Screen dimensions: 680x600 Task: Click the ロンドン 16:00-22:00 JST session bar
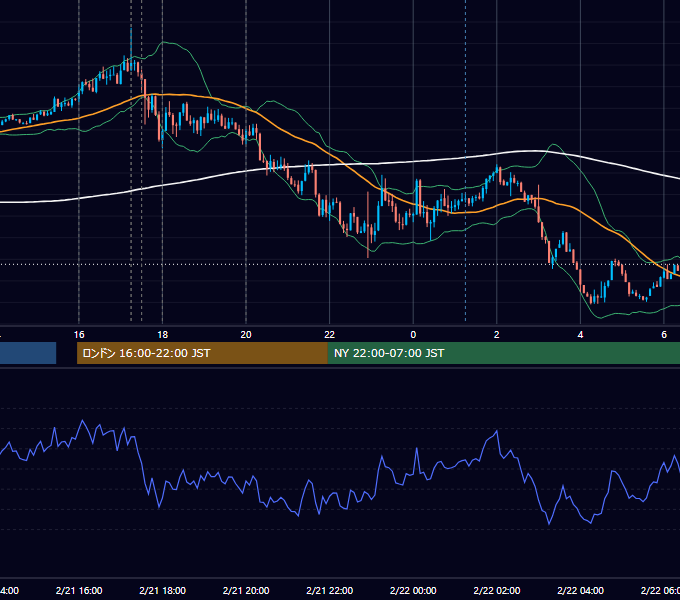(x=202, y=353)
